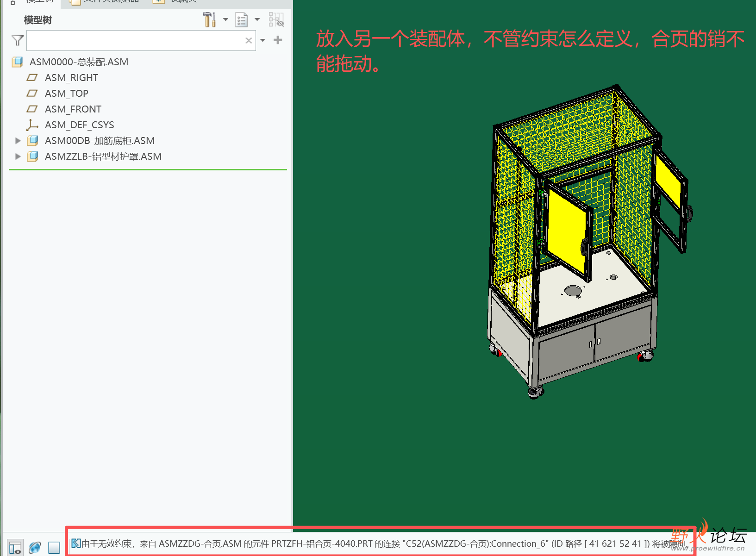756x556 pixels.
Task: Click the tree columns list icon
Action: pyautogui.click(x=242, y=20)
